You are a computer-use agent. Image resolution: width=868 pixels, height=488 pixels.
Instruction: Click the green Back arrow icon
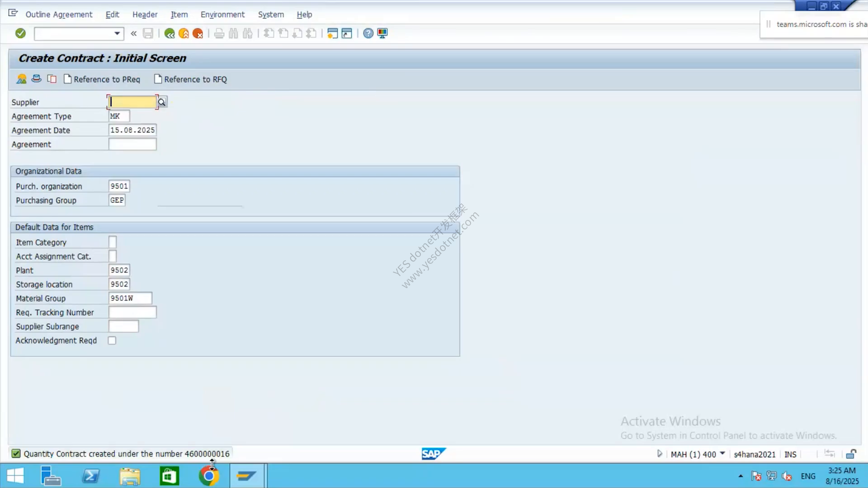click(170, 33)
